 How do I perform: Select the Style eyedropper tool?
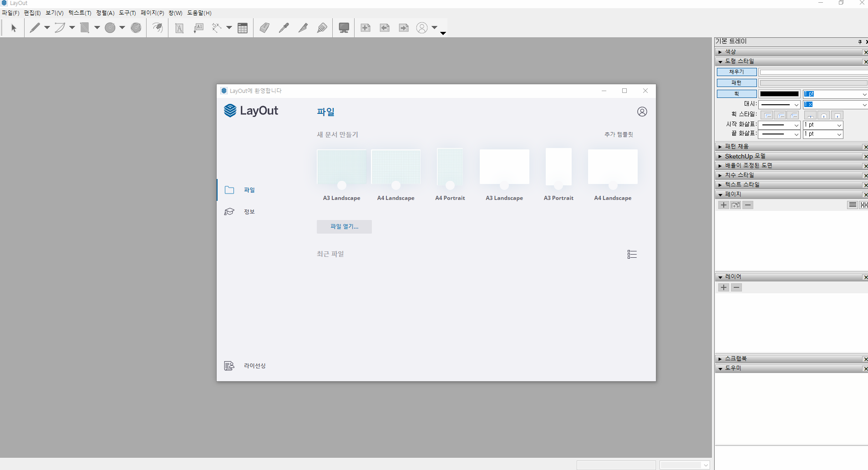[284, 28]
